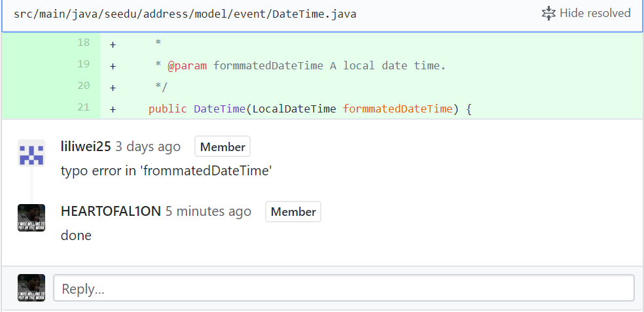Image resolution: width=644 pixels, height=312 pixels.
Task: Select line number 21 in the diff
Action: 83,107
